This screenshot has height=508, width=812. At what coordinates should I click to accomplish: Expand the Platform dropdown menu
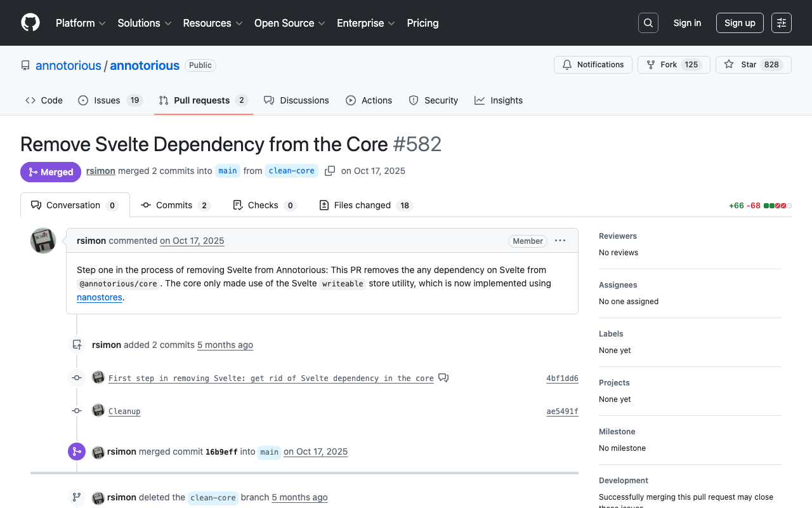pos(81,23)
